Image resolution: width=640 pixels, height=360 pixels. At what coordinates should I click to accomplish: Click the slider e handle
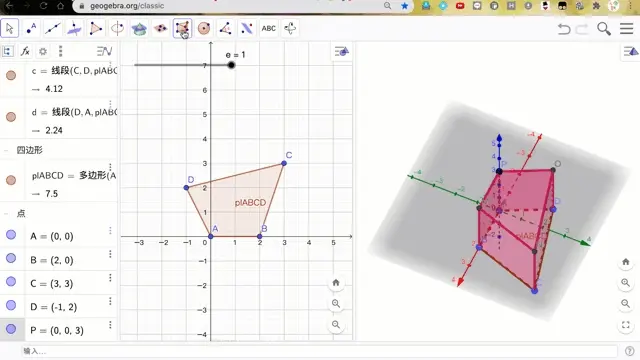pos(231,65)
